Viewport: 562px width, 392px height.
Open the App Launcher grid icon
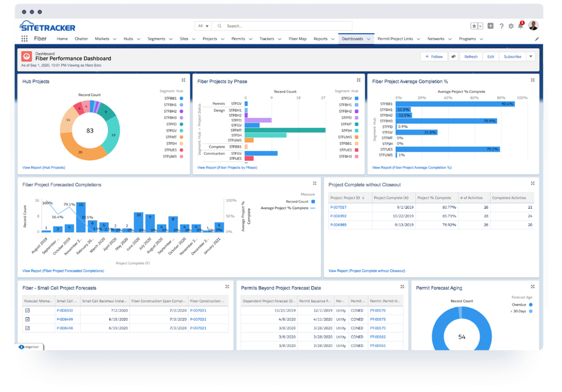click(24, 39)
